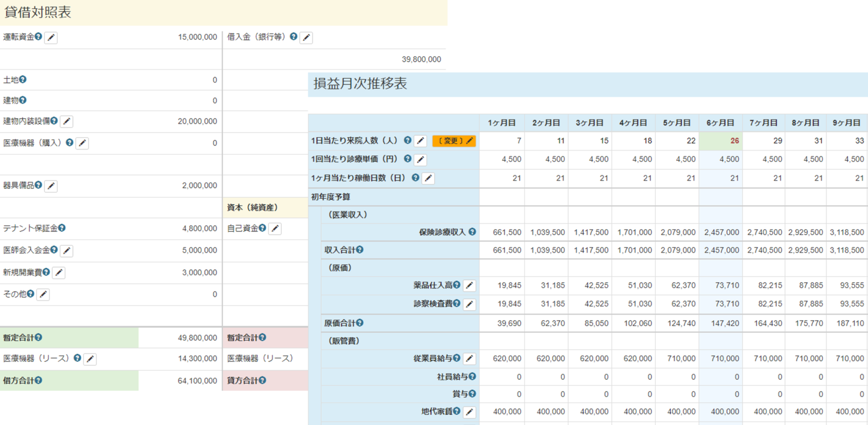
Task: Show help for left 暫定合計
Action: point(38,337)
